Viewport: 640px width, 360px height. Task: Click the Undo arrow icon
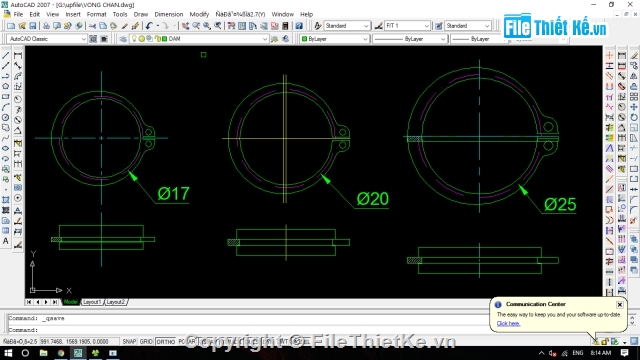tap(149, 26)
